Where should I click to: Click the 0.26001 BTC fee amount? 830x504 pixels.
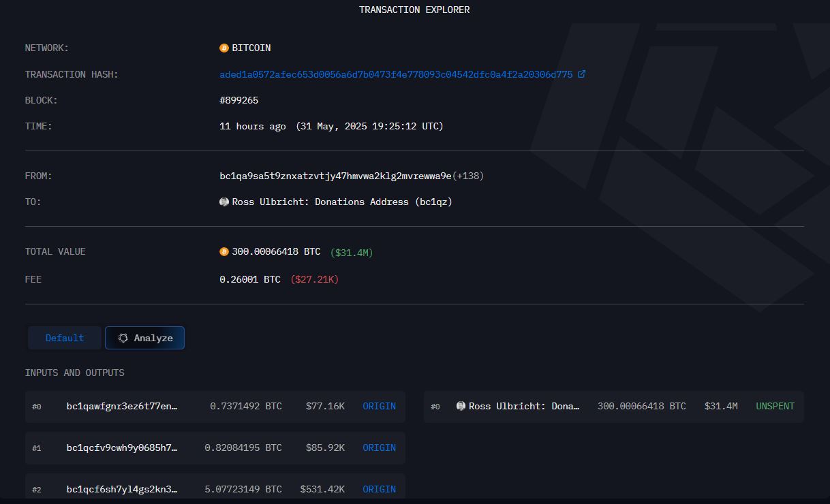click(250, 279)
